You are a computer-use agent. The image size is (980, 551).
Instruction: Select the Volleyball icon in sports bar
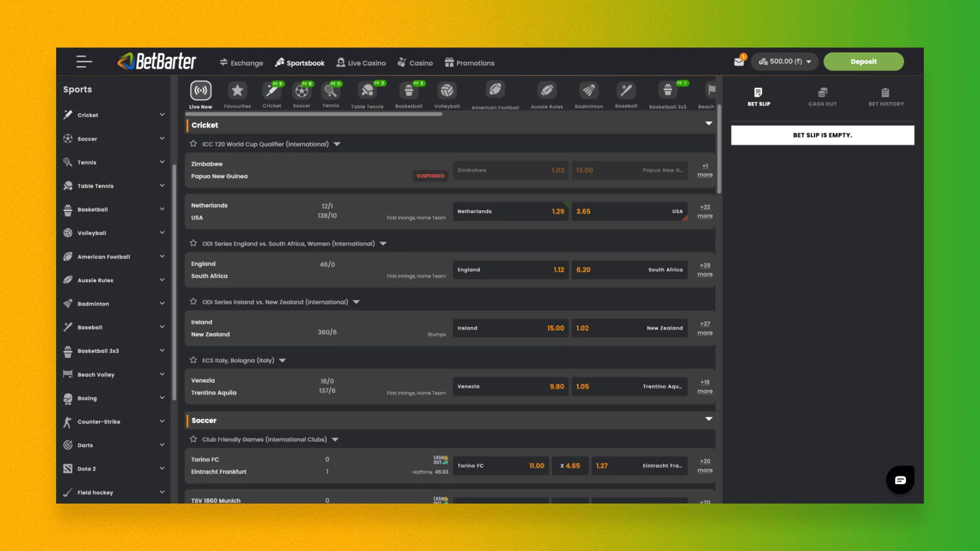447,91
